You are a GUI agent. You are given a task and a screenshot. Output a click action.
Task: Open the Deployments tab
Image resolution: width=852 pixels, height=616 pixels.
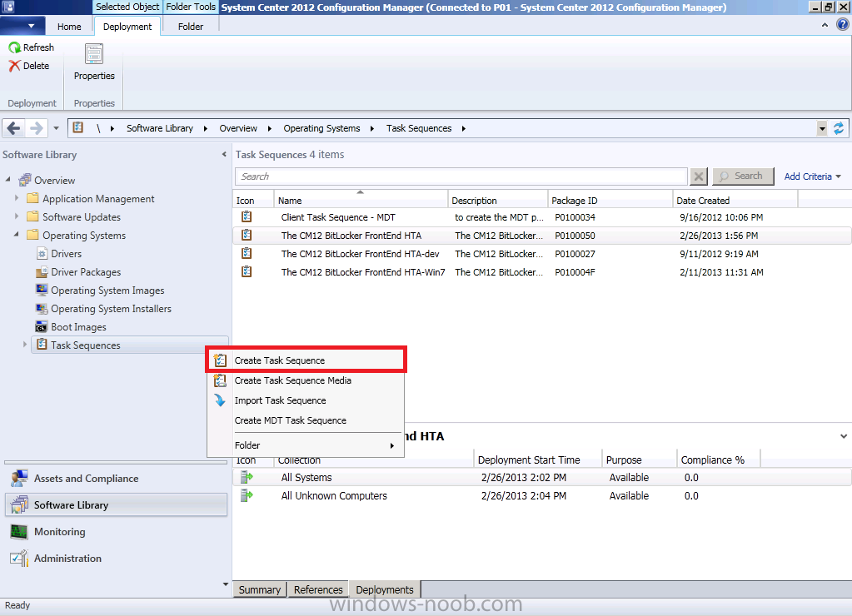coord(385,590)
